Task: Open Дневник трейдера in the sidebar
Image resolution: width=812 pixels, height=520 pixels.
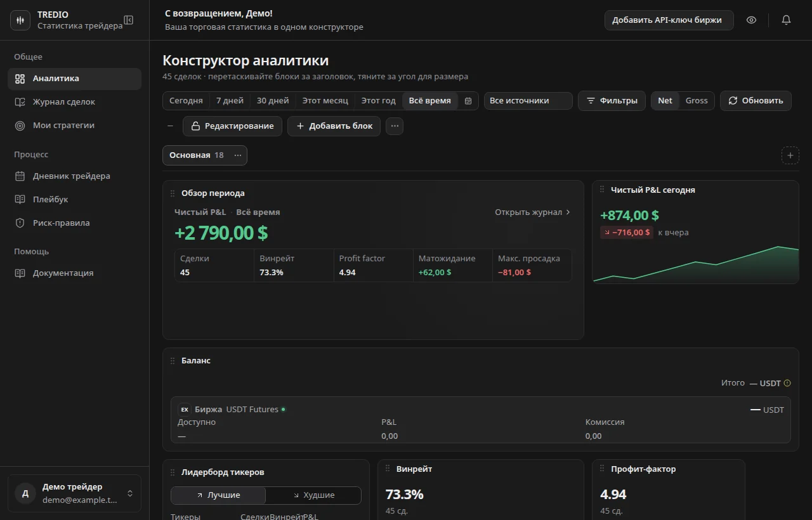Action: click(74, 176)
